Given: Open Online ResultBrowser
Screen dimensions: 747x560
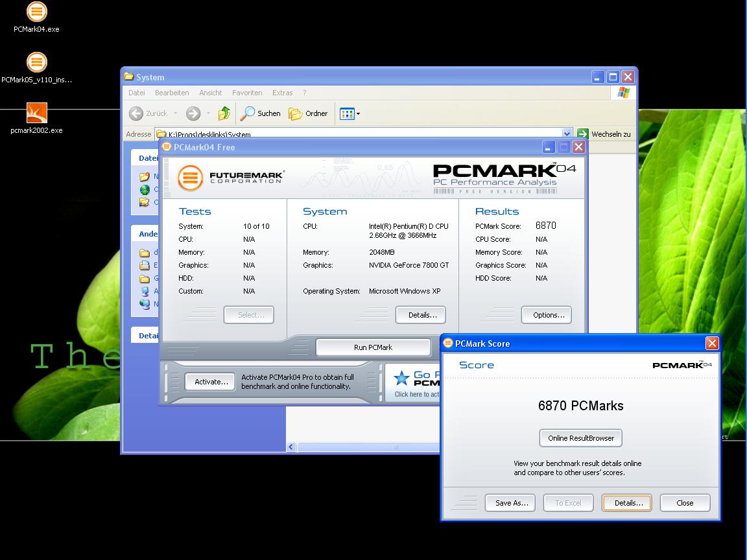Looking at the screenshot, I should click(x=581, y=438).
